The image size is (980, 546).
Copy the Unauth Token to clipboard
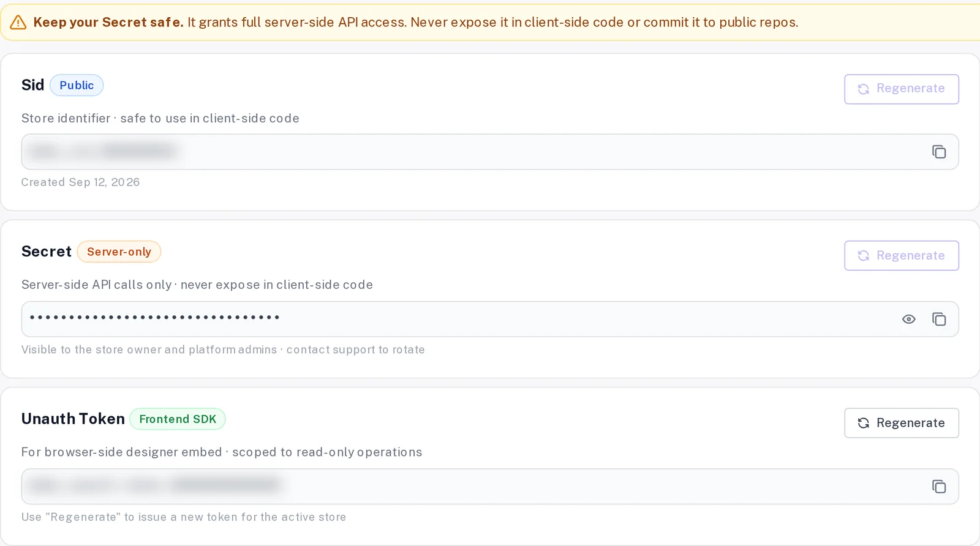[x=939, y=487]
